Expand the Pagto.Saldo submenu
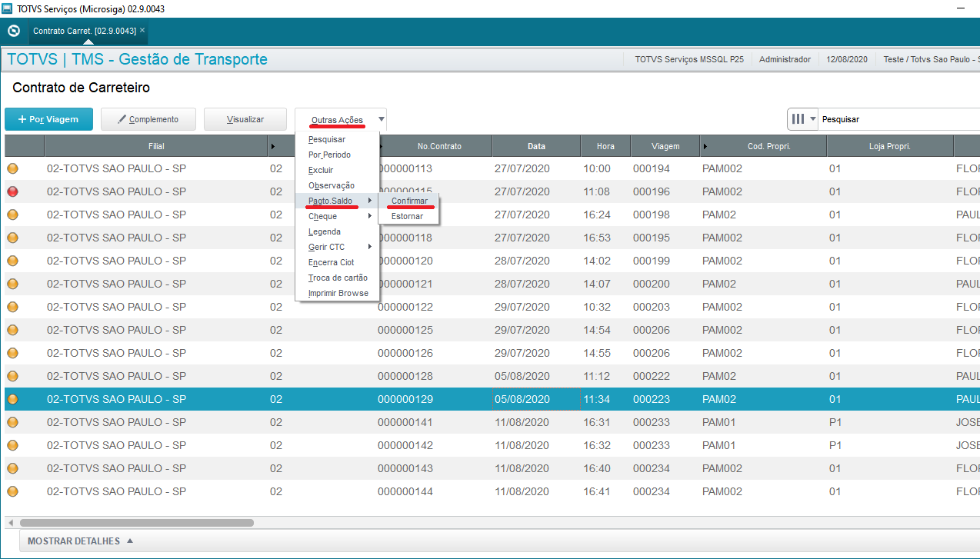Viewport: 980px width, 559px height. 337,201
